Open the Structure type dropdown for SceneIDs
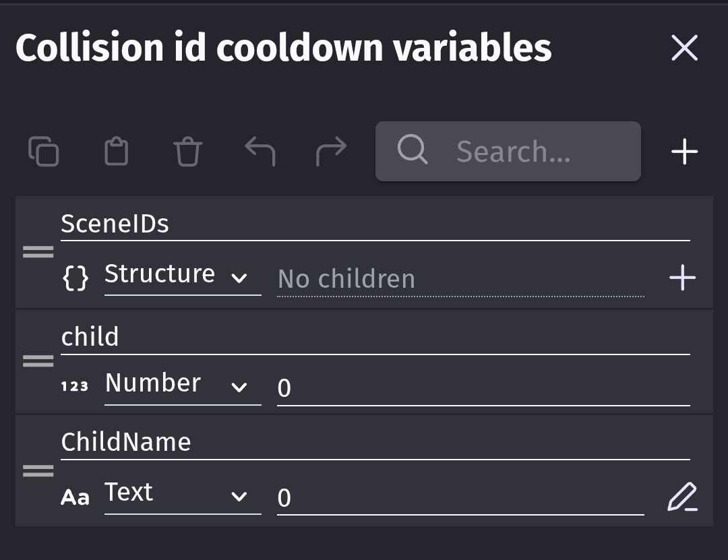728x560 pixels. click(x=182, y=276)
